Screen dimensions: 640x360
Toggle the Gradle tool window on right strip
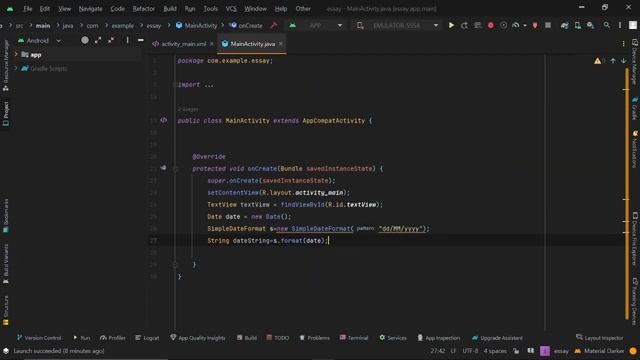coord(635,108)
